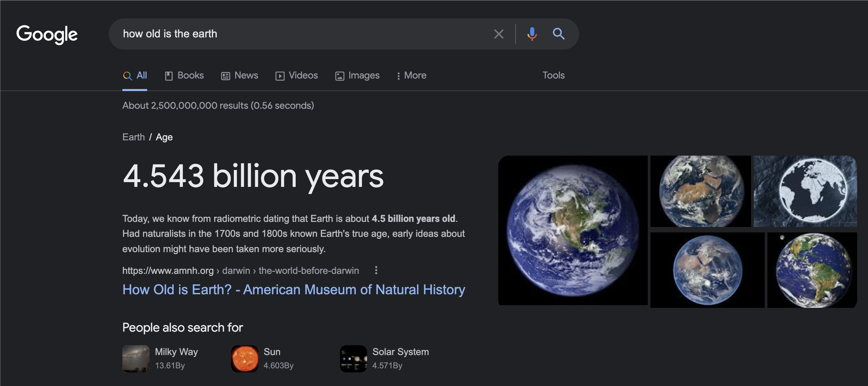Start voice search with microphone icon
Screen dimensions: 868x386
[532, 34]
